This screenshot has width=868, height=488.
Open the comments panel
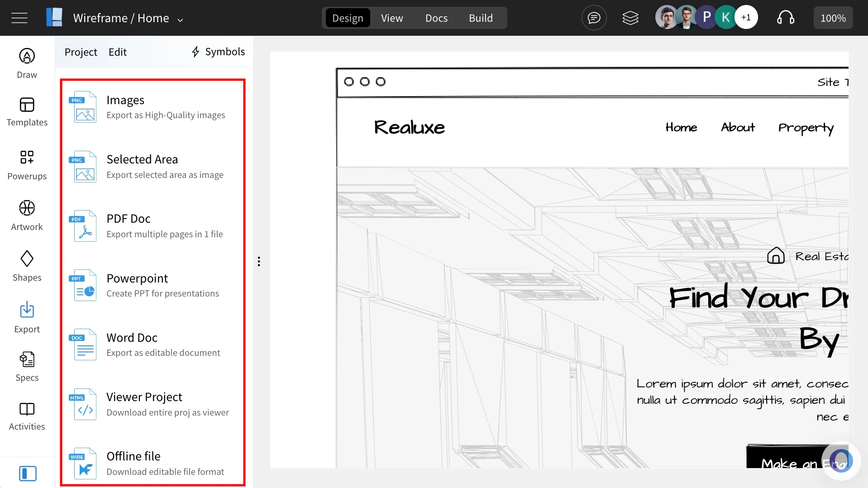593,18
